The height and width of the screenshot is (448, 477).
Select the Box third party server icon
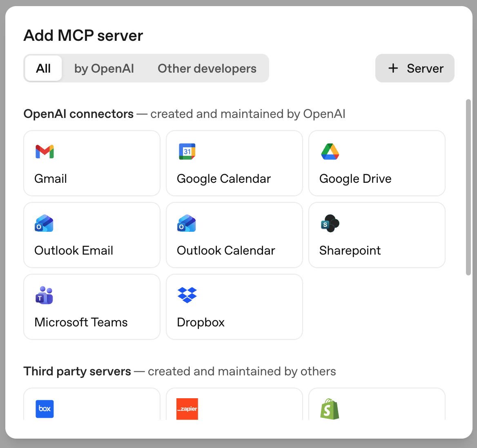point(45,409)
